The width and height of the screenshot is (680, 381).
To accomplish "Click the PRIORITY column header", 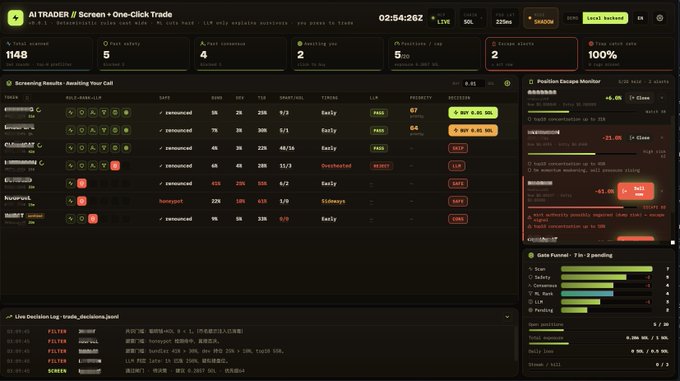I will coord(420,98).
